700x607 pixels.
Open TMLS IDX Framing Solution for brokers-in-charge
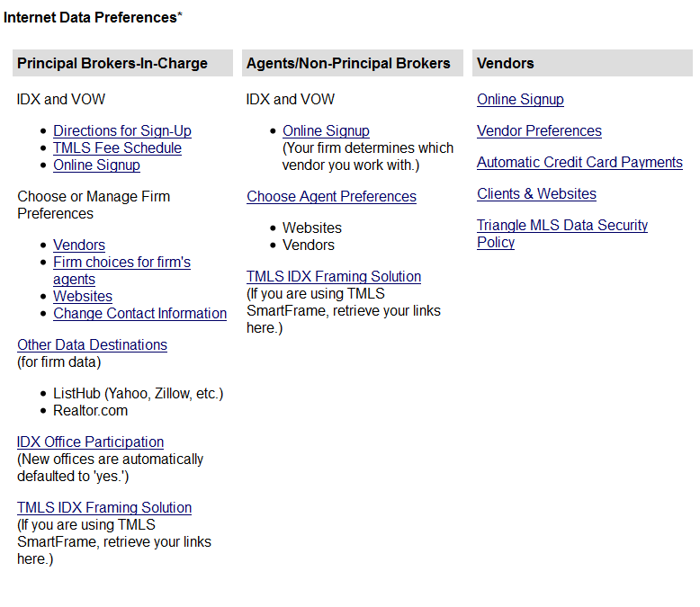point(104,507)
